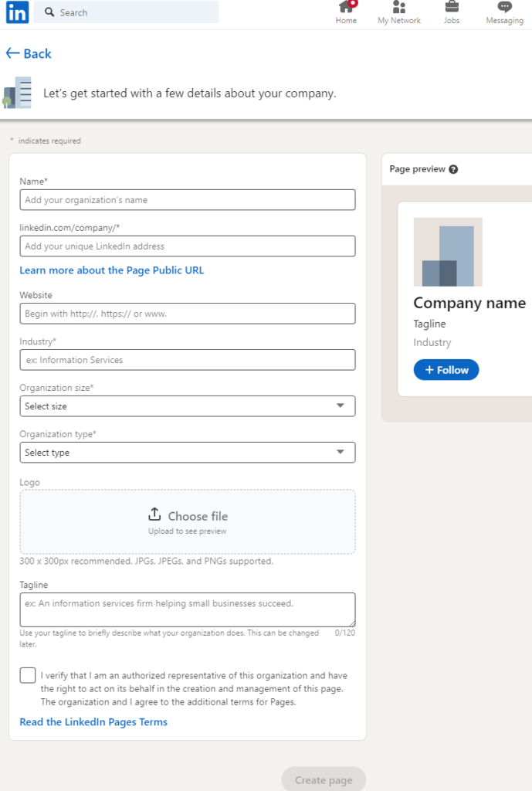
Task: Click the upload icon beside Choose file
Action: pos(154,514)
